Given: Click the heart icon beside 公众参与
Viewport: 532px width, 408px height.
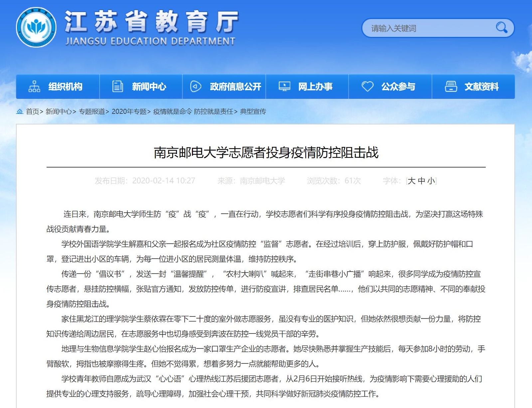Looking at the screenshot, I should [368, 87].
